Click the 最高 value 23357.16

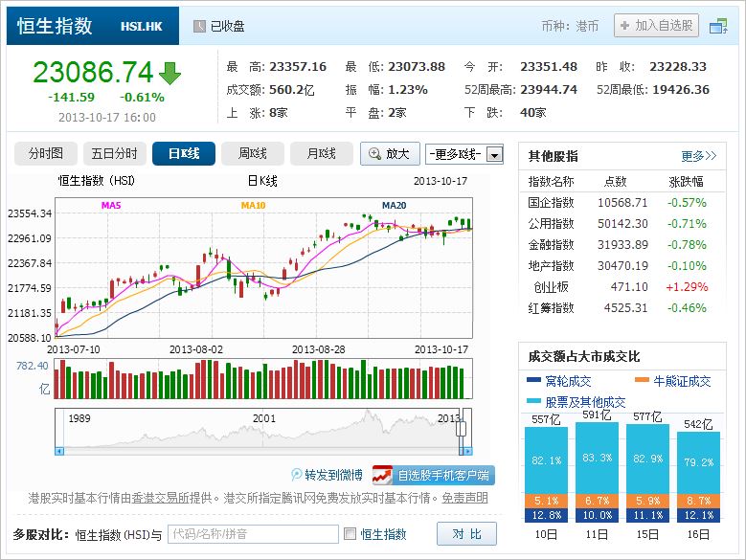pyautogui.click(x=298, y=67)
